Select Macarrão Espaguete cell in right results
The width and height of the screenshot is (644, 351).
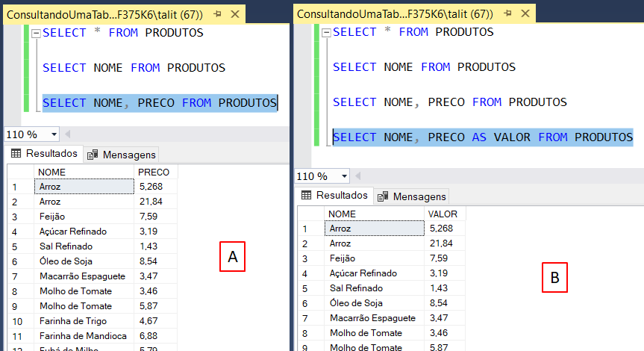coord(375,318)
